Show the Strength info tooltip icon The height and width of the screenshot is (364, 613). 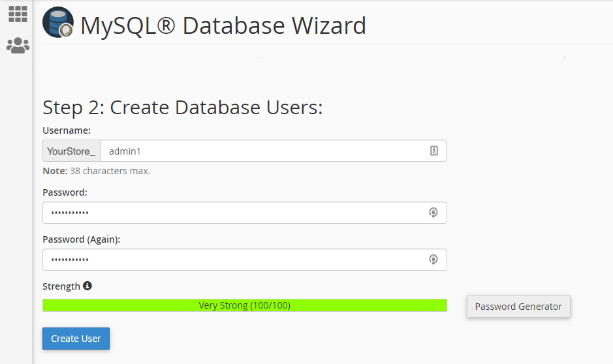coord(87,286)
